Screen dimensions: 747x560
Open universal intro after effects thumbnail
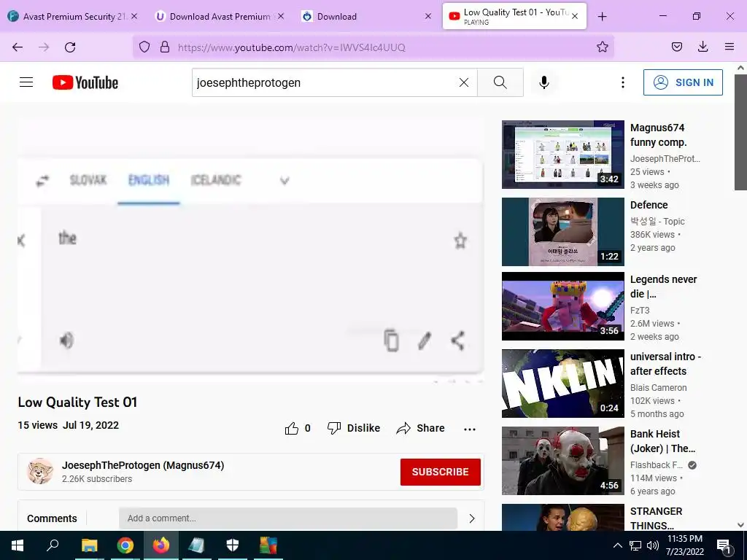(562, 384)
